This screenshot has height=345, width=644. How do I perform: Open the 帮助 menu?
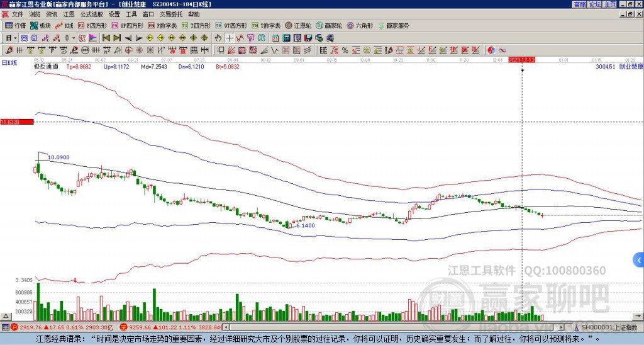point(194,14)
